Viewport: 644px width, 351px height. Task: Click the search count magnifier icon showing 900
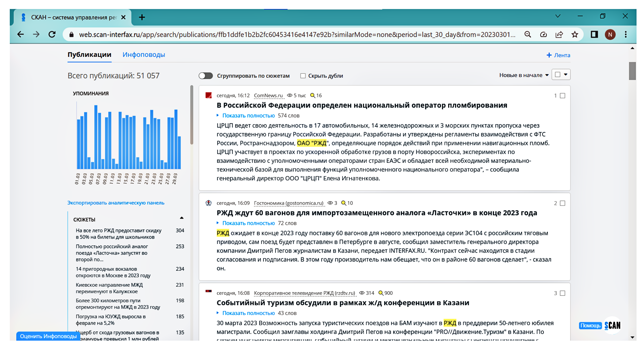[381, 293]
